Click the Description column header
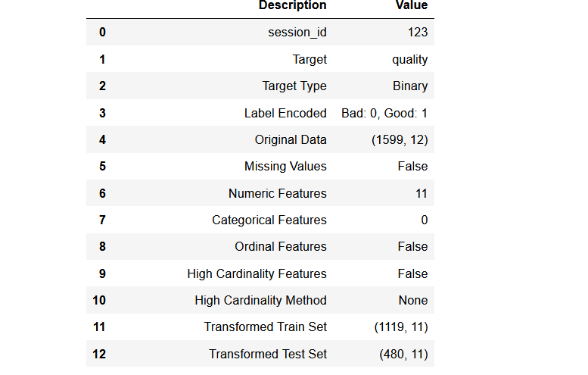Screen dimensions: 588x375 (x=292, y=6)
